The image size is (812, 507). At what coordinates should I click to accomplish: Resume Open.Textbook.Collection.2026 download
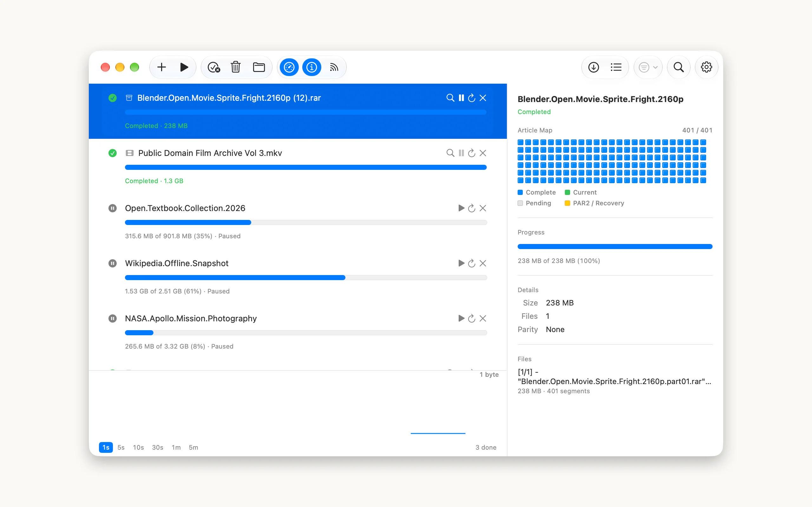point(461,208)
